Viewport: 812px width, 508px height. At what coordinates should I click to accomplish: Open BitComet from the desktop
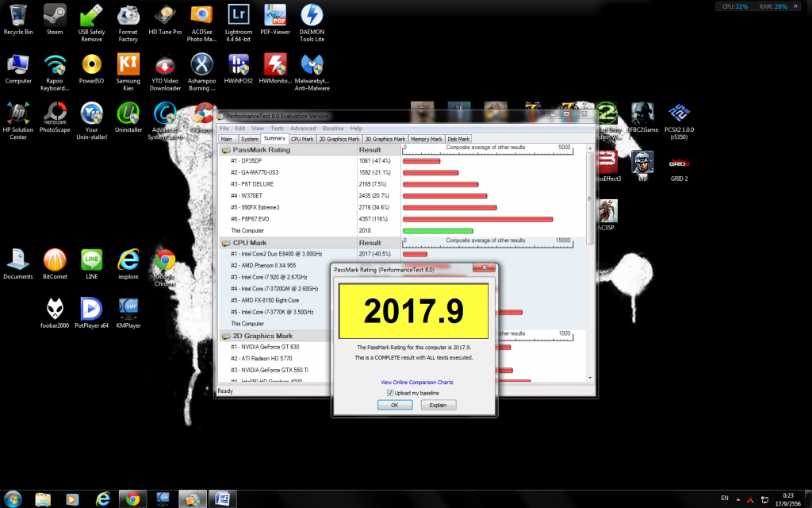point(55,264)
